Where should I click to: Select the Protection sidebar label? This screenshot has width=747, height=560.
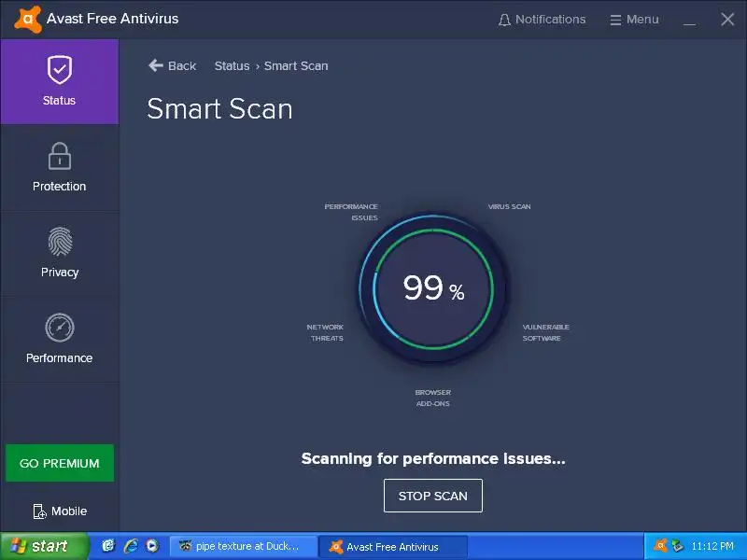59,186
